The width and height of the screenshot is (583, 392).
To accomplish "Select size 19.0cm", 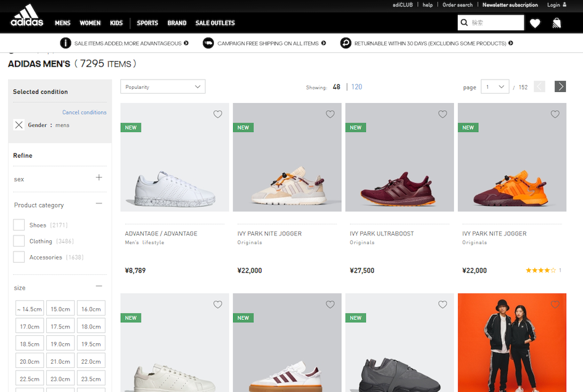I will [60, 344].
